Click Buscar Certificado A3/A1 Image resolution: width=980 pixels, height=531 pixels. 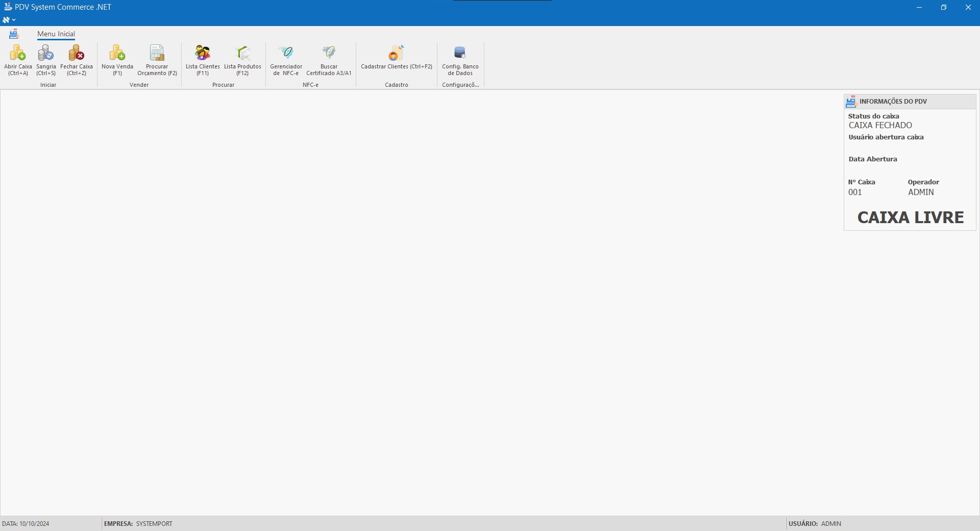pos(329,60)
